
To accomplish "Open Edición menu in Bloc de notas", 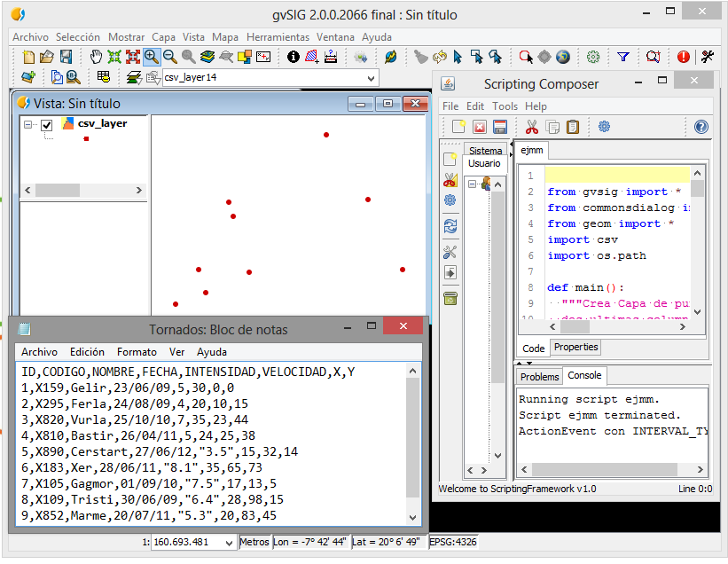I will click(87, 352).
